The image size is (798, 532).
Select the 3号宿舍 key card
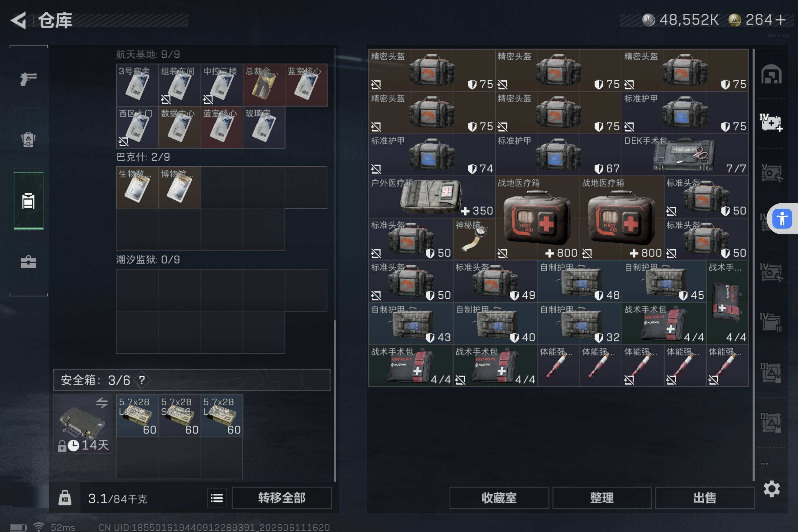(137, 85)
